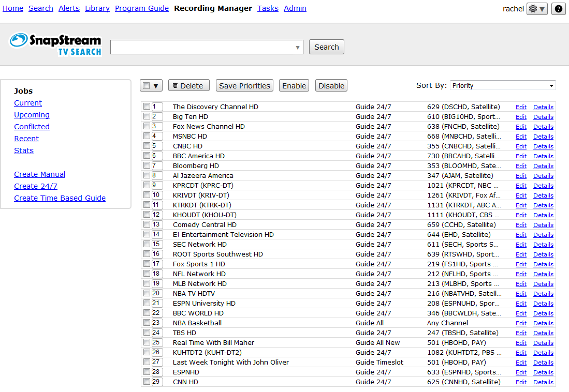This screenshot has width=569, height=392.
Task: Tick checkbox for The Discovery Channel HD
Action: click(x=147, y=107)
